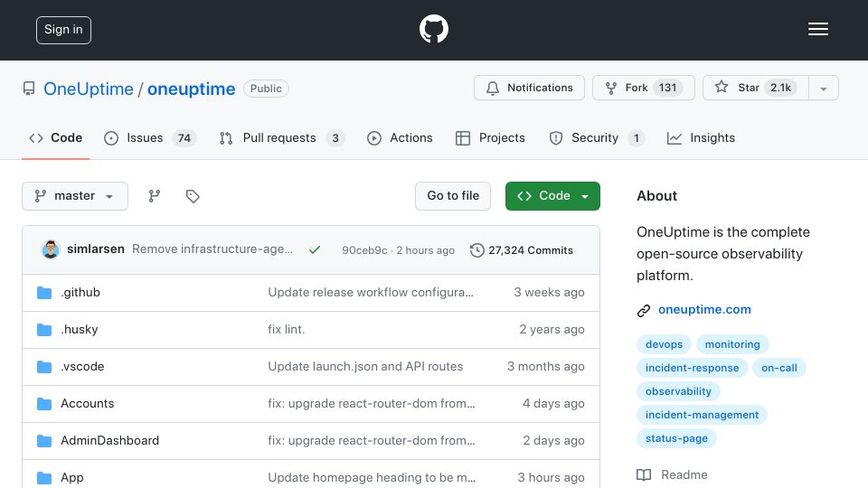
Task: Click the status-page topic tag
Action: [x=676, y=438]
